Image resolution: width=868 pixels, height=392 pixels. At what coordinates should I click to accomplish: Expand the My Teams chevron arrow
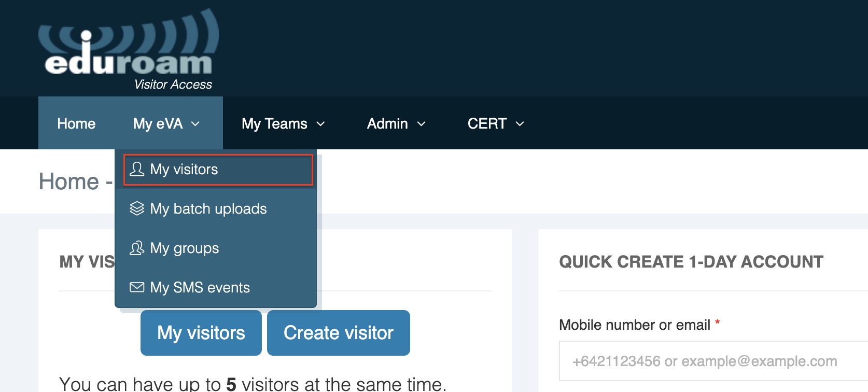[x=320, y=124]
